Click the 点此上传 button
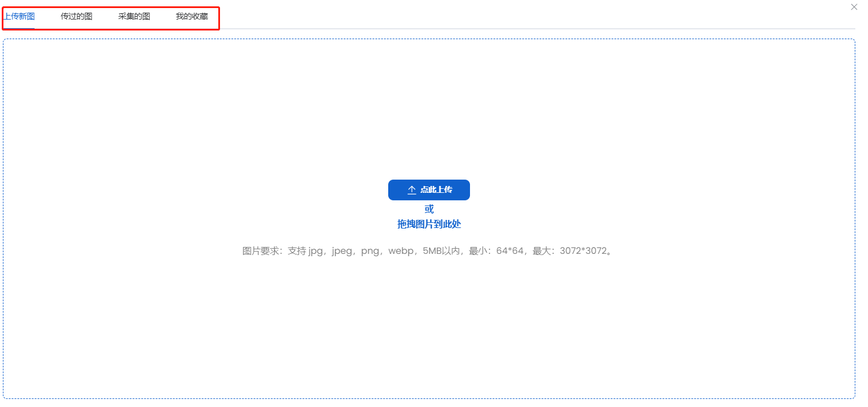The image size is (868, 407). coord(429,190)
